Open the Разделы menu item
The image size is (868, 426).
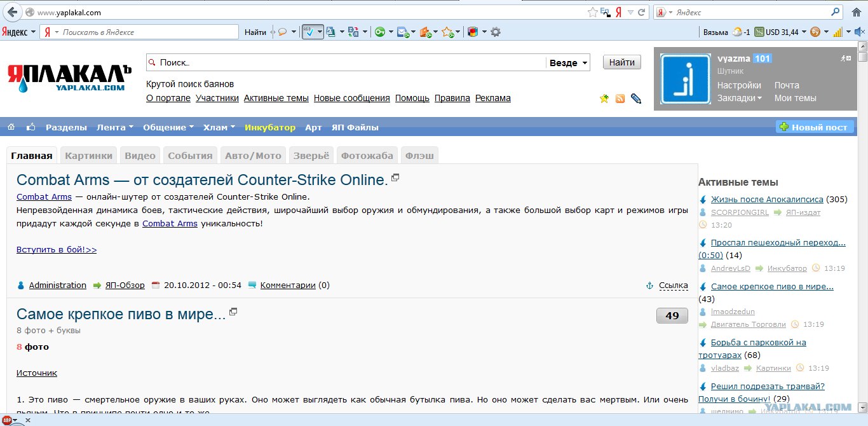click(66, 127)
